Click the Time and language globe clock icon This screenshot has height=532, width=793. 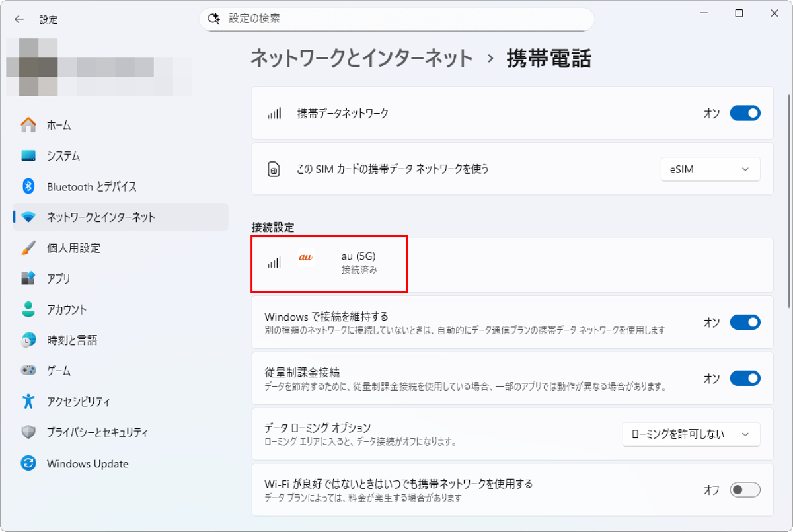[28, 340]
